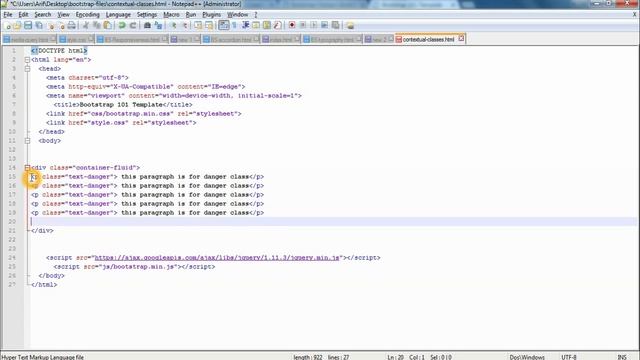Click the Zoom Out toolbar icon

pyautogui.click(x=184, y=26)
